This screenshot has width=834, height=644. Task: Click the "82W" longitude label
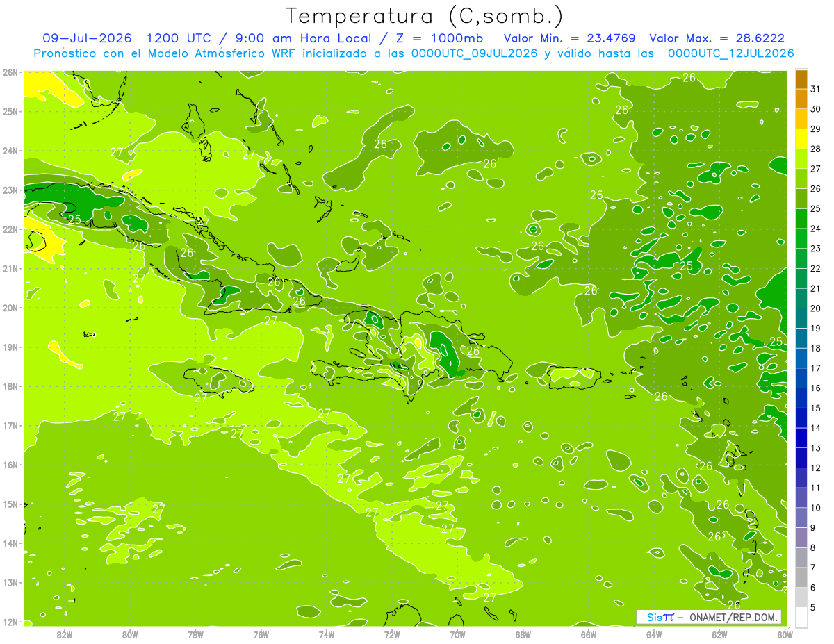(x=64, y=634)
